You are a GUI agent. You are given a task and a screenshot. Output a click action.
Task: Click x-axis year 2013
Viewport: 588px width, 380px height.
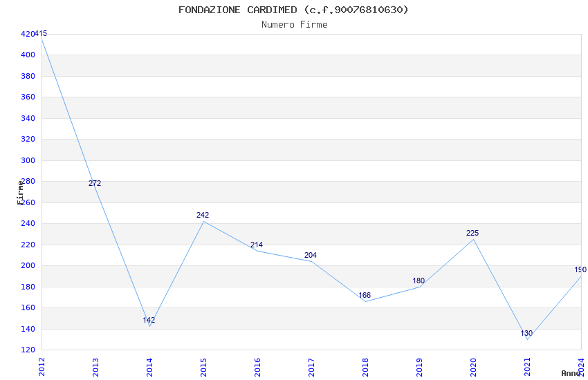95,367
